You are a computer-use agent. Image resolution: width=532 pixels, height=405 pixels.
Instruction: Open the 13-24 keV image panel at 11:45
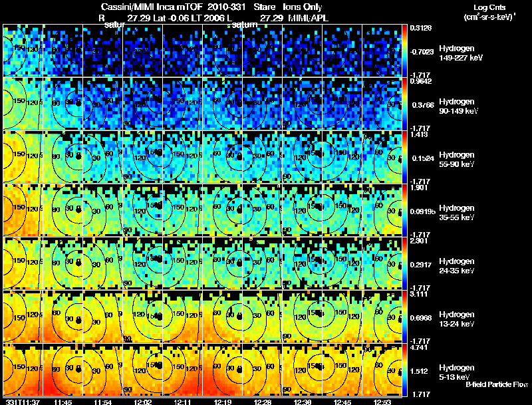[63, 317]
